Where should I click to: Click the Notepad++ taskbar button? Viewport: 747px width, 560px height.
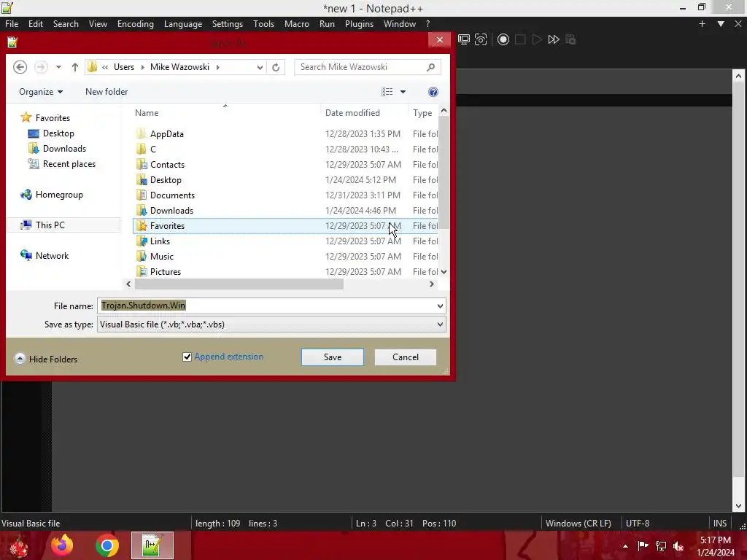(x=152, y=545)
